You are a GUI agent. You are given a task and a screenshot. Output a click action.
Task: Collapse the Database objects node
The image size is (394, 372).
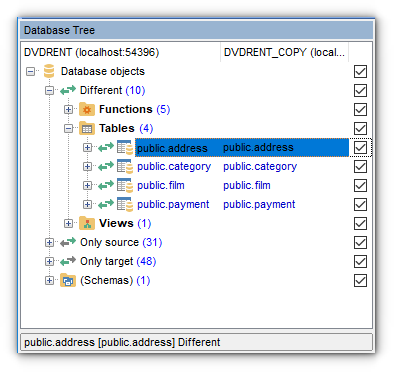pyautogui.click(x=30, y=71)
